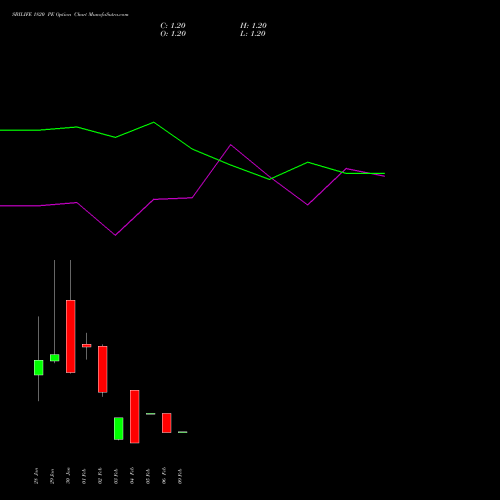Click the green 03 Feb candlestick

[119, 428]
